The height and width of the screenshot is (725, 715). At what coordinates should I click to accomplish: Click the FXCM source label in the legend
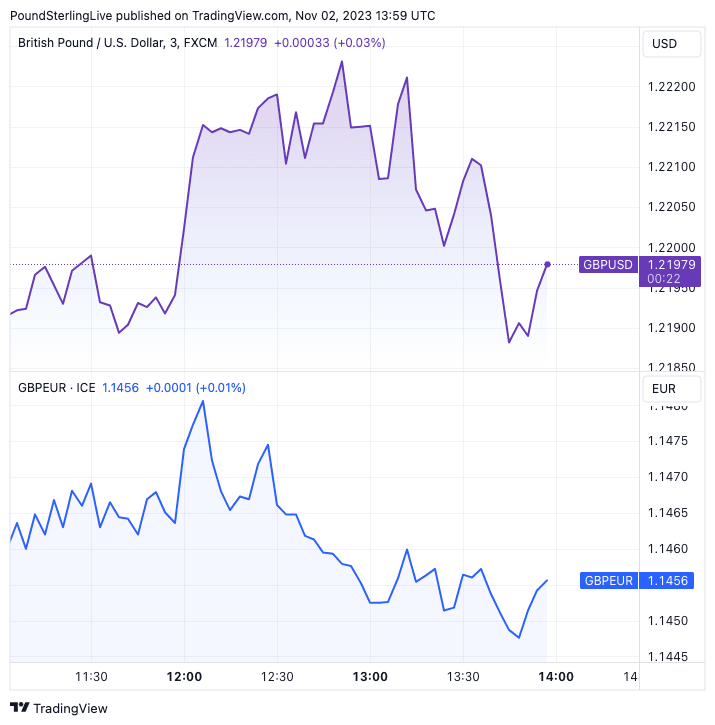[201, 43]
